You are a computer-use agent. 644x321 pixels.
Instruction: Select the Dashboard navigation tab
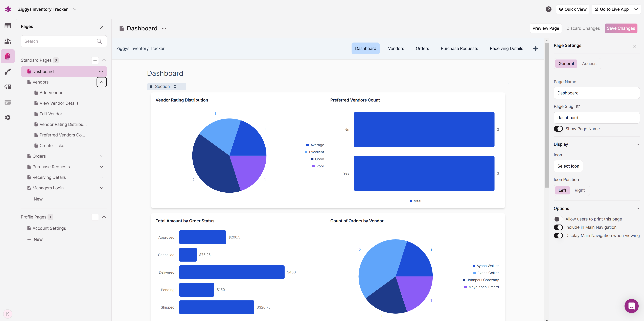[365, 49]
